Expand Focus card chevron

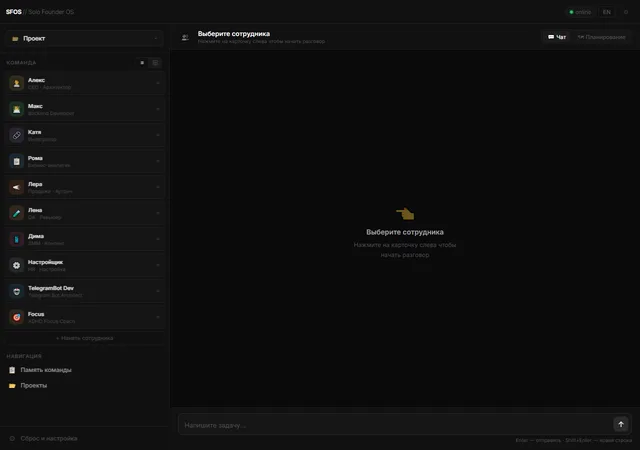(158, 317)
